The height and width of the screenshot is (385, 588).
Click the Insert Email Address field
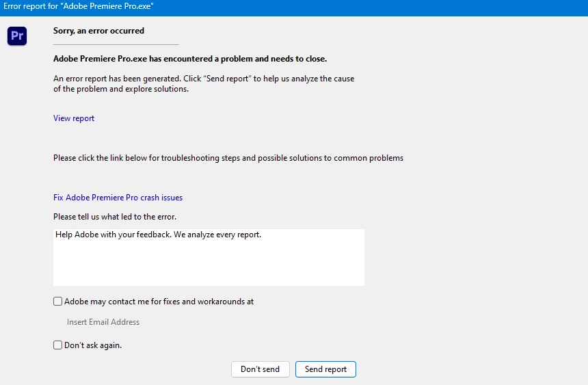coord(103,322)
